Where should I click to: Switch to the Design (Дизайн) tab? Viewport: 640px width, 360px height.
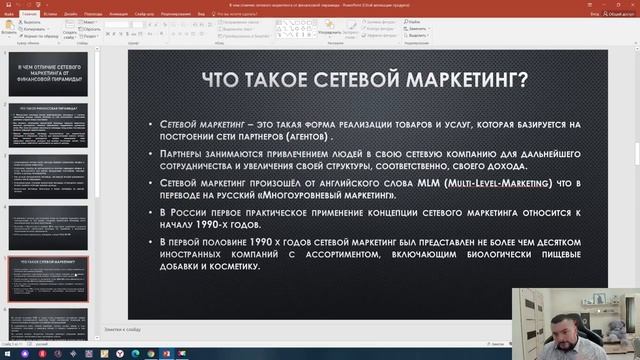click(71, 14)
